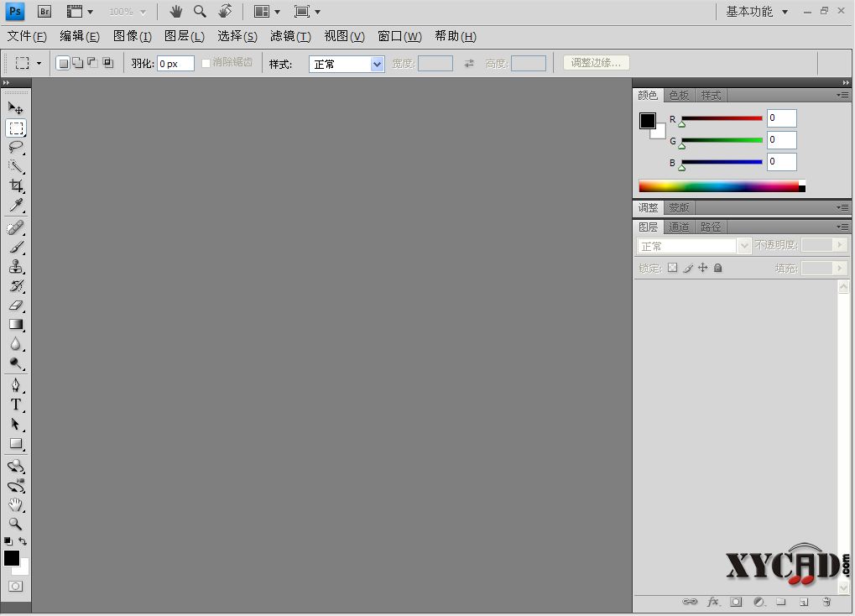
Task: Toggle Quick Mask mode
Action: (16, 587)
